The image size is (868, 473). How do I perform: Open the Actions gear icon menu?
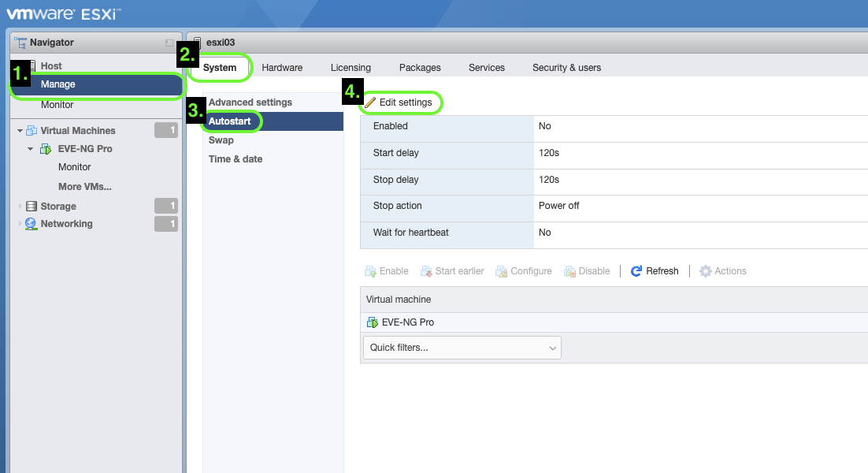[x=705, y=270]
